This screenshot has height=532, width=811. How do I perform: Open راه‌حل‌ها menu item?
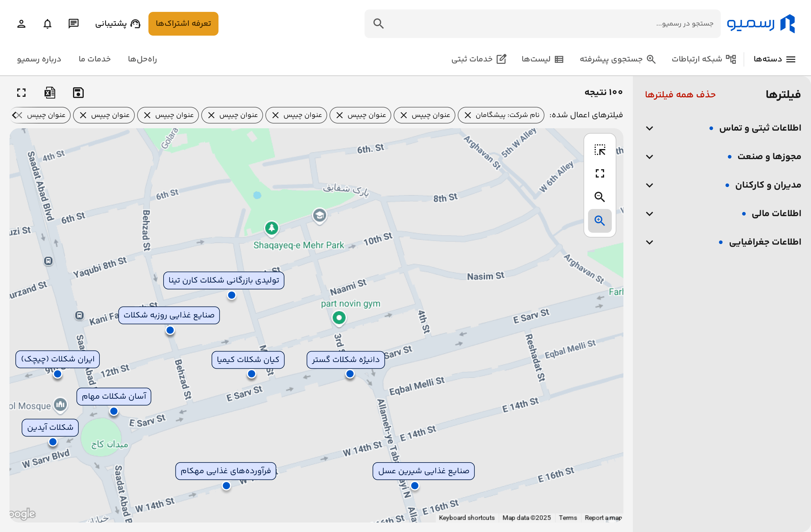coord(142,59)
